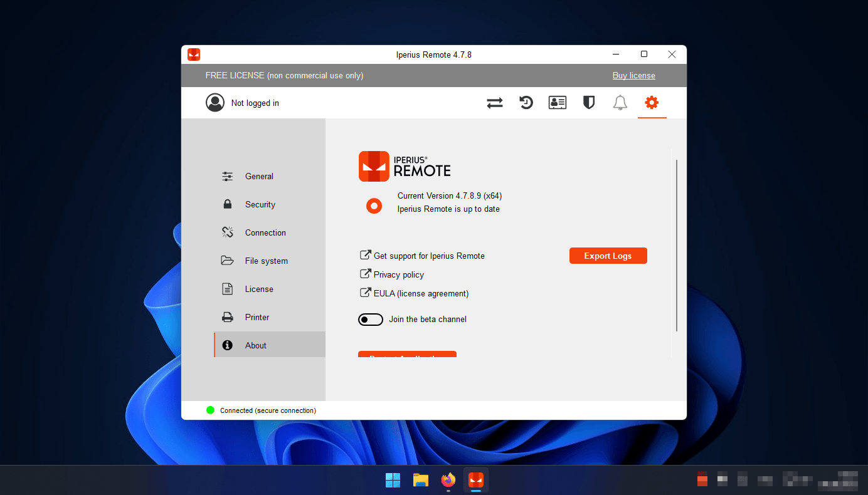Open the session history clock icon
Image resolution: width=868 pixels, height=495 pixels.
tap(526, 103)
